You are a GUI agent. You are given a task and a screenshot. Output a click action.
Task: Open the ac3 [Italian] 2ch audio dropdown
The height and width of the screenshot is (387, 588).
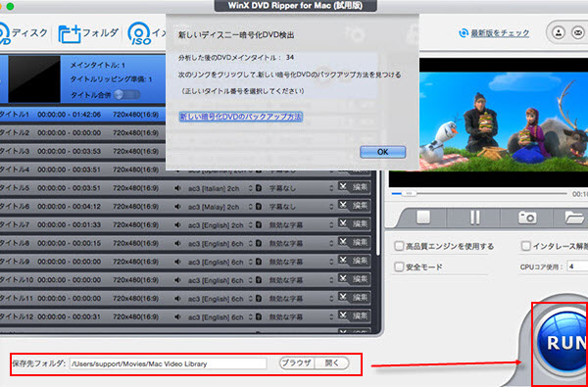coord(220,188)
